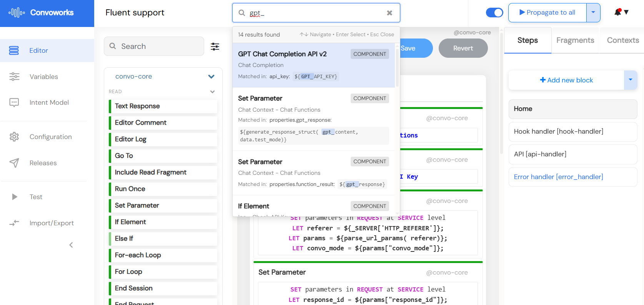Open Releases paper plane icon
Image resolution: width=644 pixels, height=305 pixels.
(14, 163)
